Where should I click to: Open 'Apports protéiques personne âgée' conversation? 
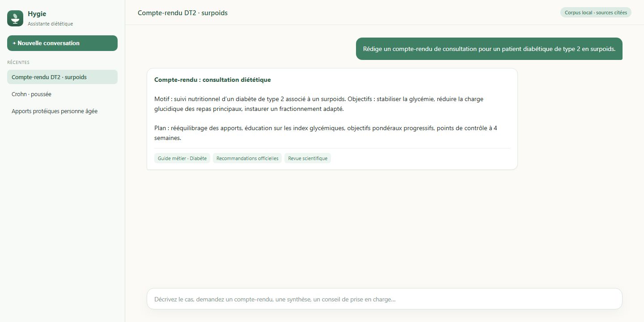pyautogui.click(x=62, y=111)
